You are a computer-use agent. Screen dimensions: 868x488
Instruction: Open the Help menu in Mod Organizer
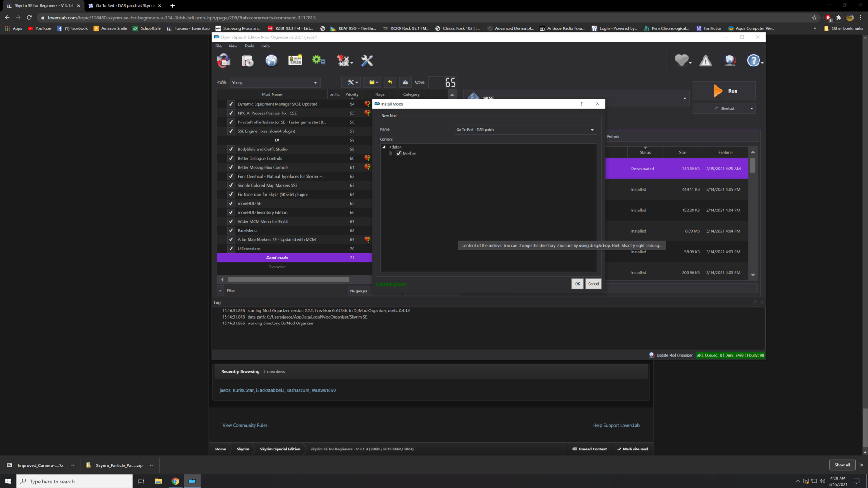[265, 46]
